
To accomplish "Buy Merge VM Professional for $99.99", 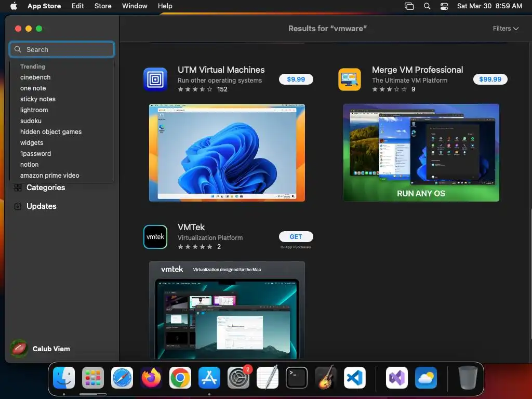I will click(490, 79).
